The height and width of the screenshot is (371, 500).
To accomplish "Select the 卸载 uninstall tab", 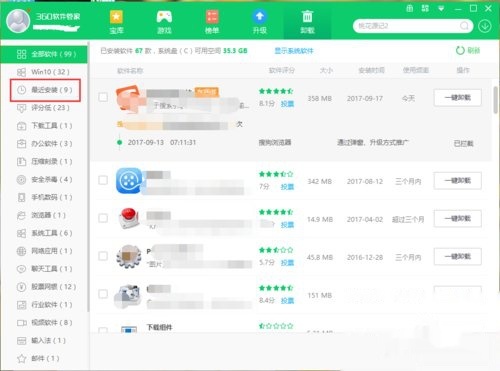I will tap(307, 22).
